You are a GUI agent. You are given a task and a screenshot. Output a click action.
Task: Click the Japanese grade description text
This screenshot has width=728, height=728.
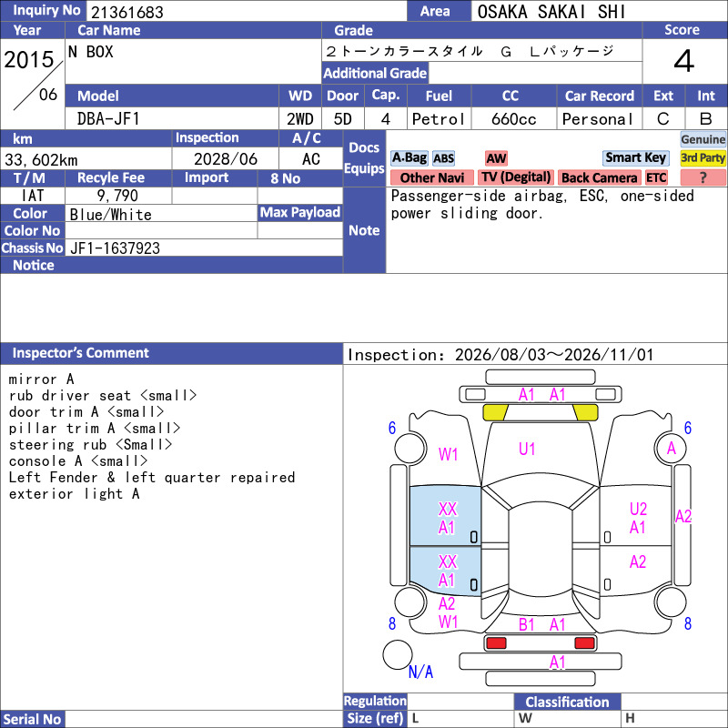[470, 51]
